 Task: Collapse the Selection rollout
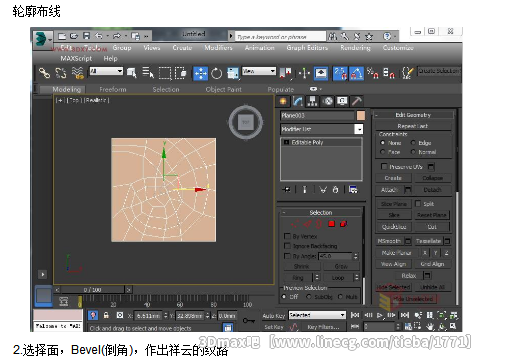[321, 212]
